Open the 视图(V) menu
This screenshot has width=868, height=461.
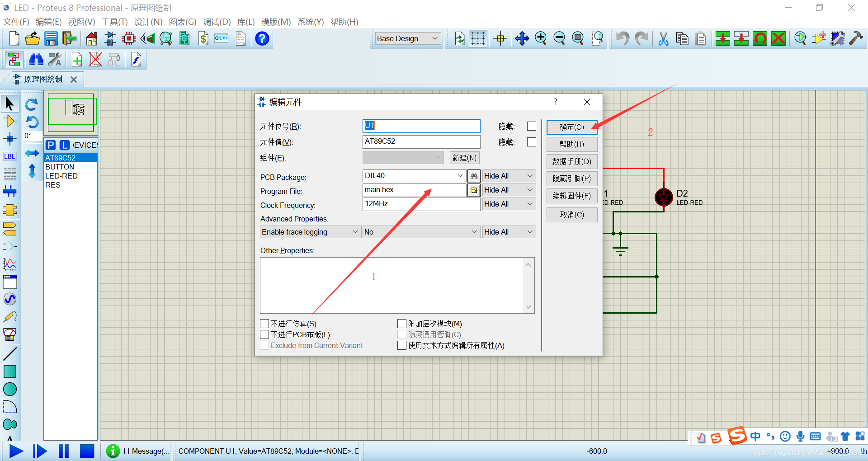coord(81,22)
